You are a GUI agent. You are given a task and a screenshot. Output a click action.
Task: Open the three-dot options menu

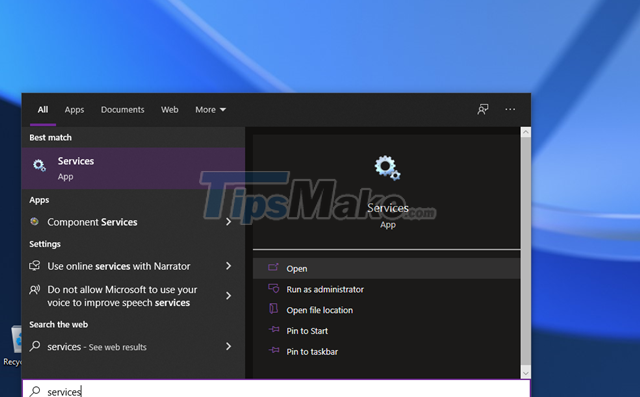pos(510,109)
